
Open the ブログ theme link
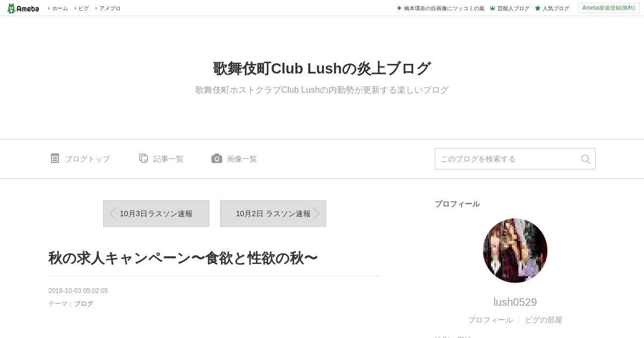84,304
